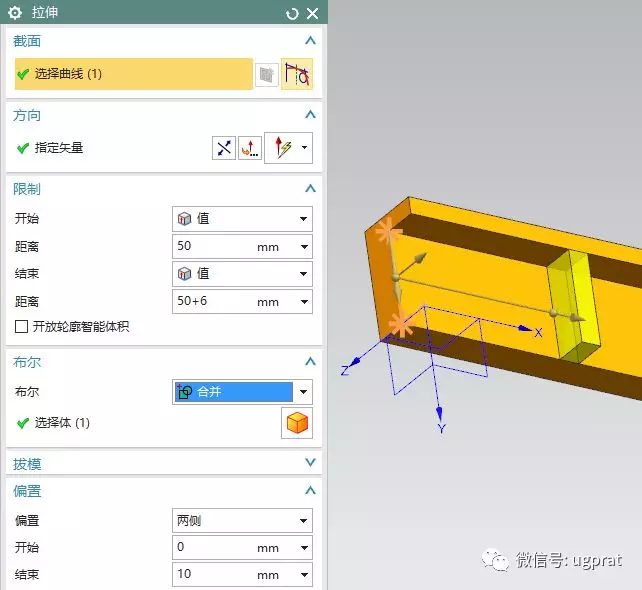Open the vector dialog icon
Viewport: 642px width, 590px height.
pos(250,148)
